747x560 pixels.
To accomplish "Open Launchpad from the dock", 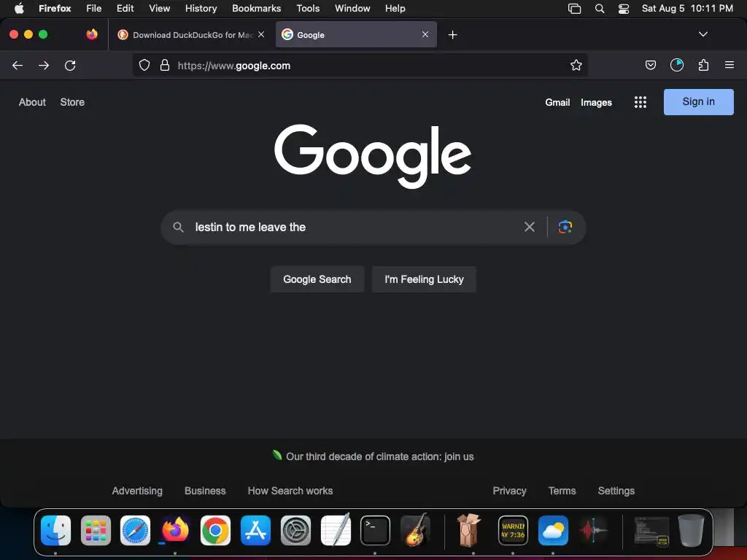I will [96, 530].
